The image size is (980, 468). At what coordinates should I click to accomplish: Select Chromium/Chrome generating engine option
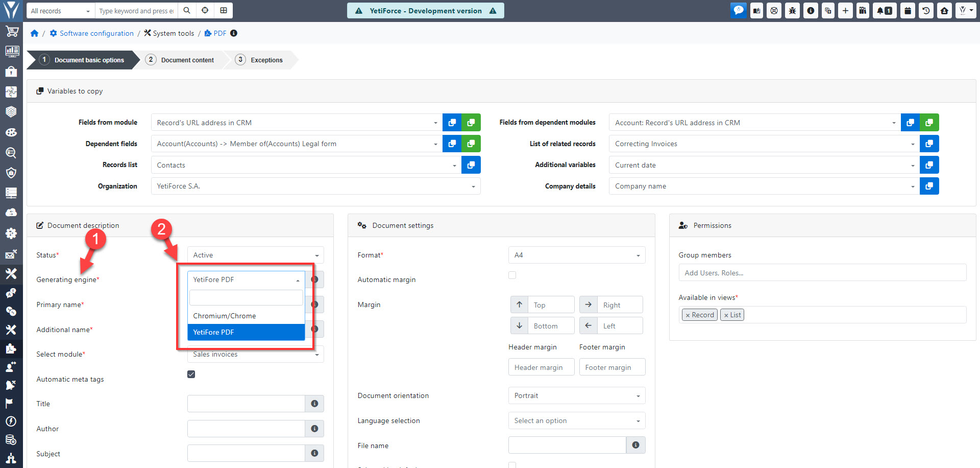(246, 316)
